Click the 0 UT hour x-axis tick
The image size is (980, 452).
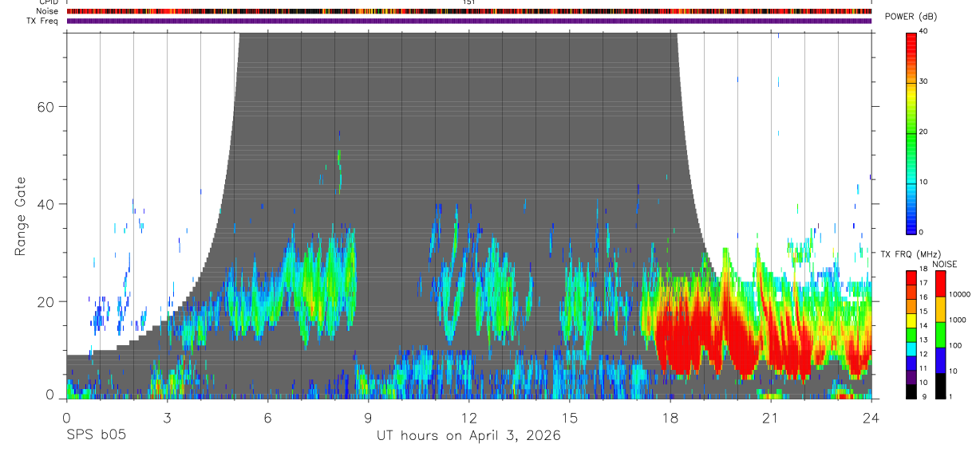tap(66, 417)
